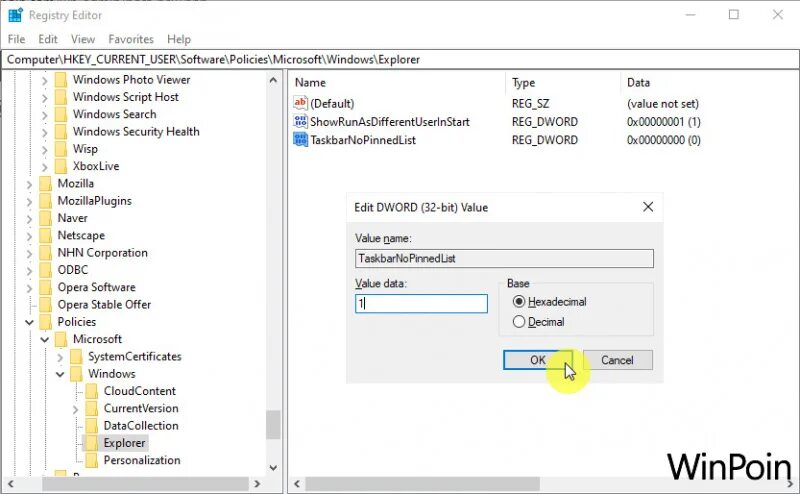The width and height of the screenshot is (800, 494).
Task: Click the TaskbarNoPinnedList DWORD icon
Action: [x=301, y=140]
